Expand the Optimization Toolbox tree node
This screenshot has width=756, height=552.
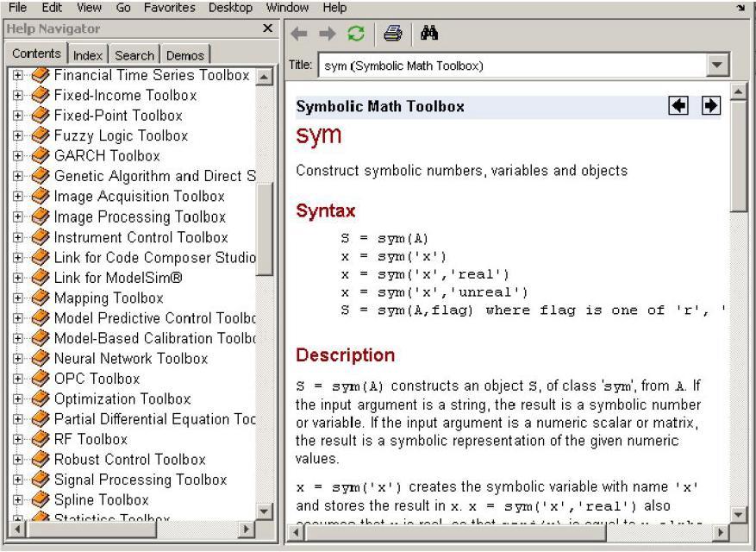point(17,399)
